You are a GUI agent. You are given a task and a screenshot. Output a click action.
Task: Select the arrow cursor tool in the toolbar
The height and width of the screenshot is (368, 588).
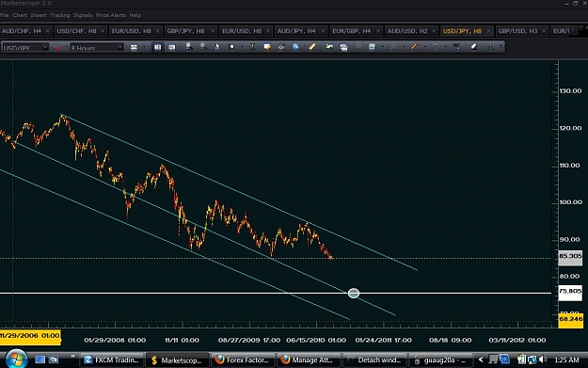click(x=217, y=47)
